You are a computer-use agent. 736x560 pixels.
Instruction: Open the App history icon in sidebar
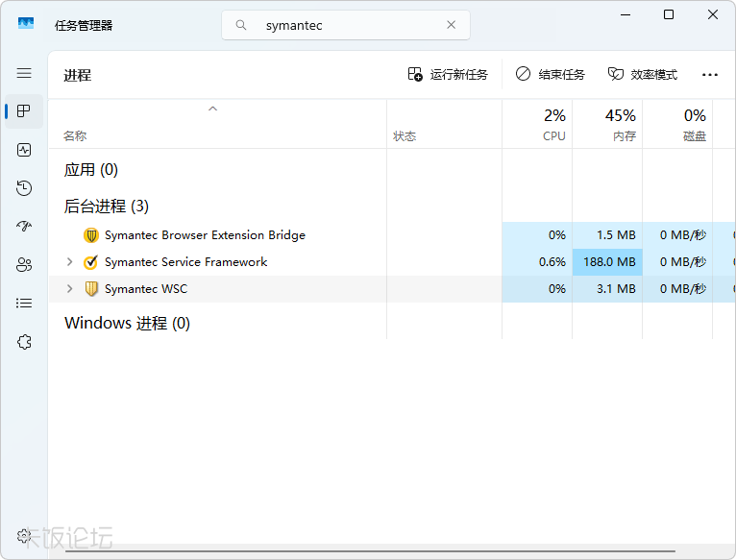coord(24,188)
